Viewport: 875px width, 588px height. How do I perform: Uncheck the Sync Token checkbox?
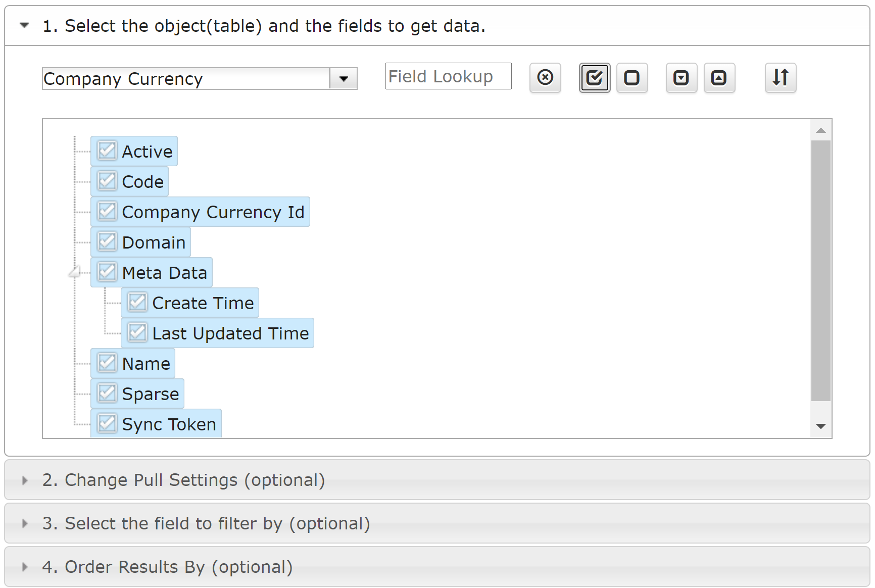pyautogui.click(x=107, y=423)
